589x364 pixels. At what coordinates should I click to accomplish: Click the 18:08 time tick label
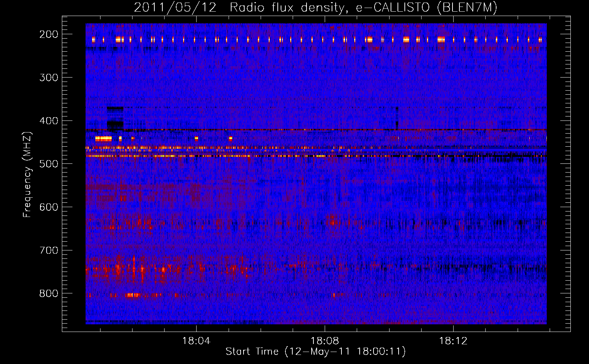pos(325,341)
